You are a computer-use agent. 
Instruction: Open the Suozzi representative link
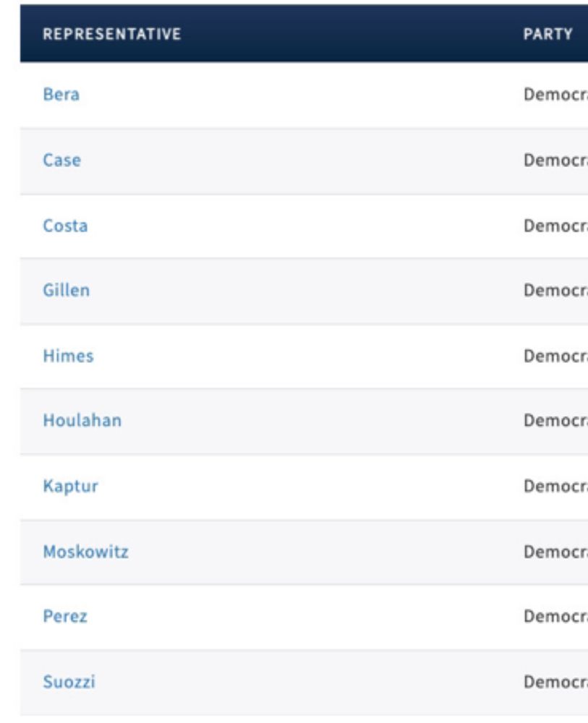(69, 682)
